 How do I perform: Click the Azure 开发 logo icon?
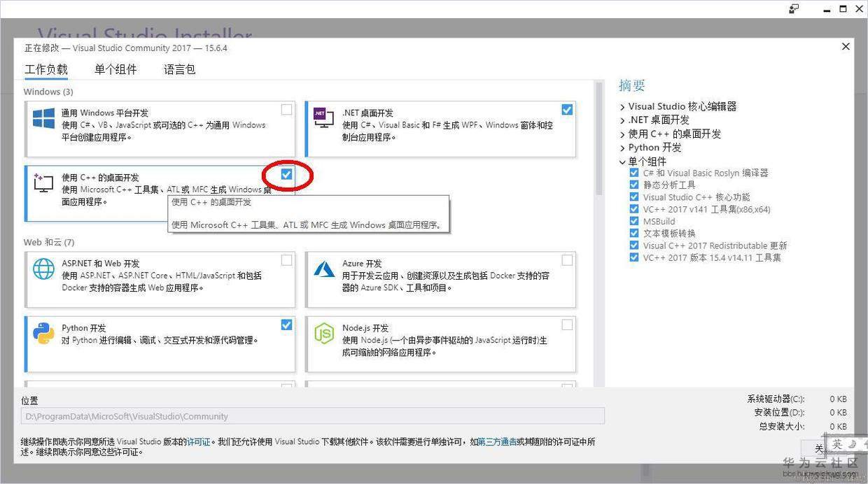(323, 269)
